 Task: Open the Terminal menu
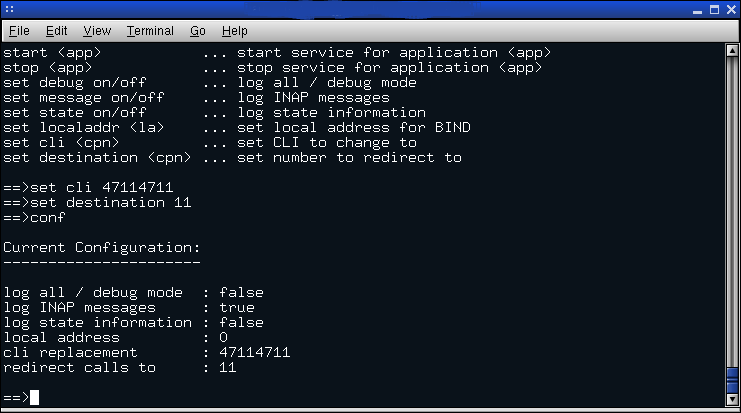pyautogui.click(x=150, y=31)
